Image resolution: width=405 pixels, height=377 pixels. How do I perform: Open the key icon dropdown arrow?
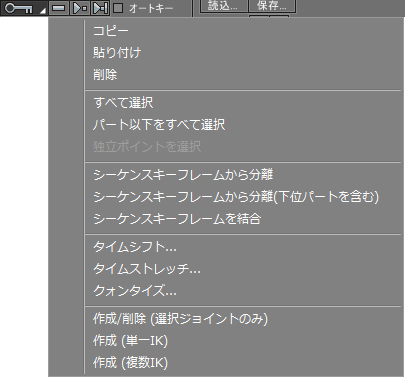(x=43, y=11)
